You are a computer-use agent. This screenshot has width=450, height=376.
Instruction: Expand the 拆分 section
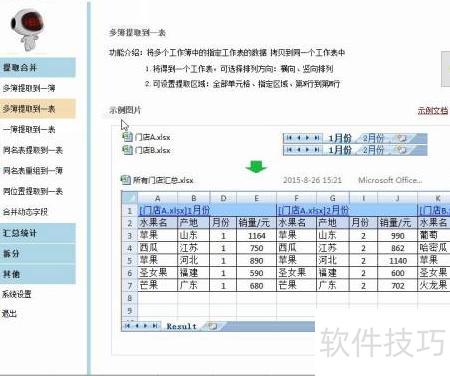[x=38, y=254]
